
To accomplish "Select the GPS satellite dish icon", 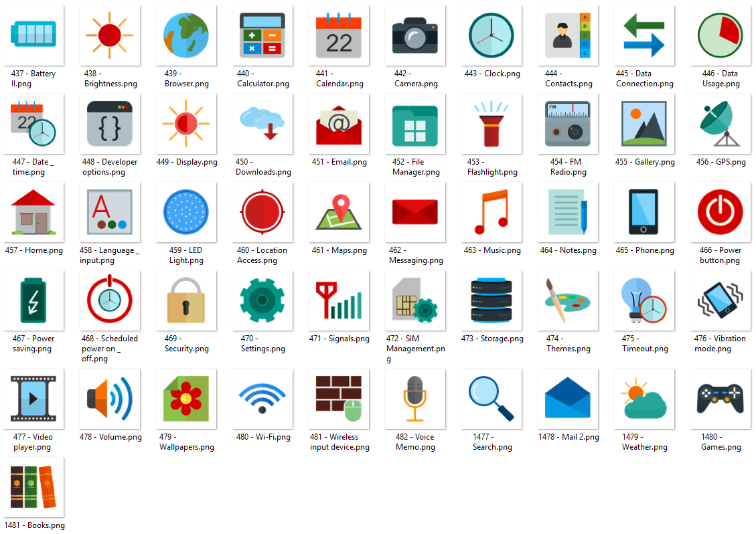I will point(721,123).
